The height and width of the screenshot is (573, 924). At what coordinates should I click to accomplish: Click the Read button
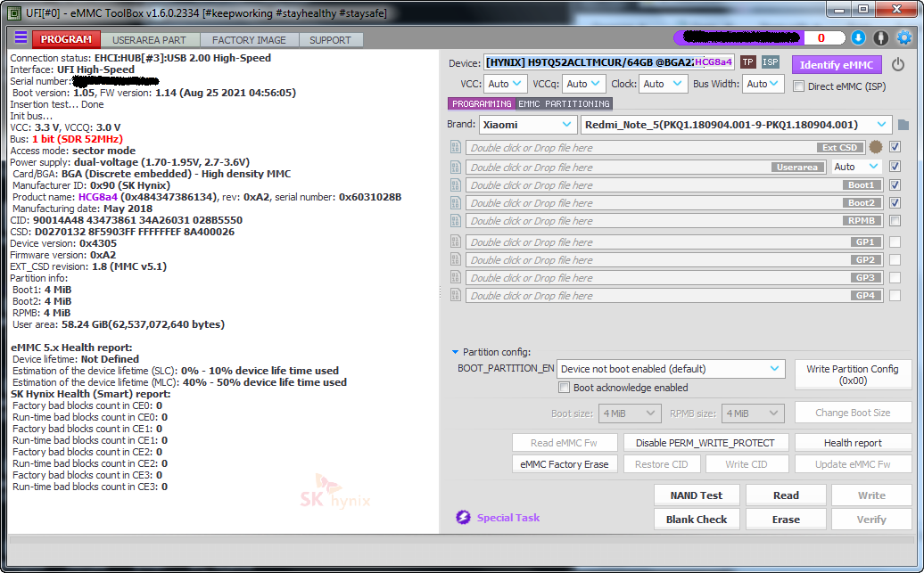(x=786, y=495)
